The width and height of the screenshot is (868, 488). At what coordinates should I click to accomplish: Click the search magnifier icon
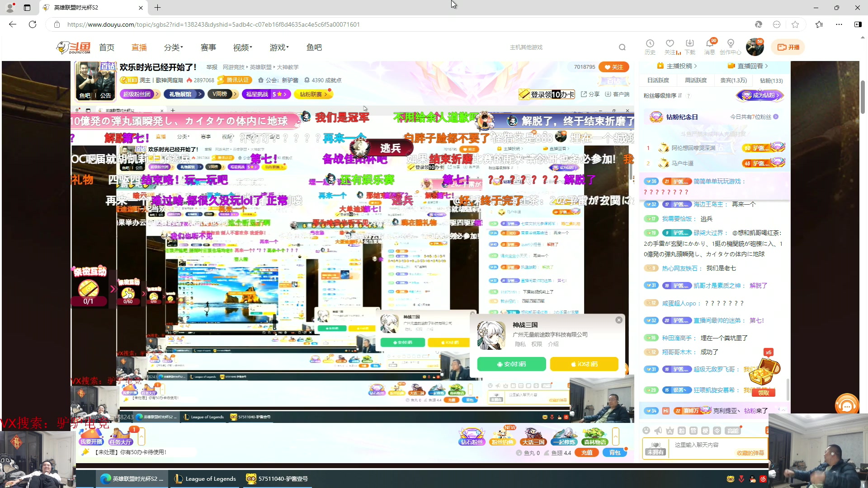[622, 47]
